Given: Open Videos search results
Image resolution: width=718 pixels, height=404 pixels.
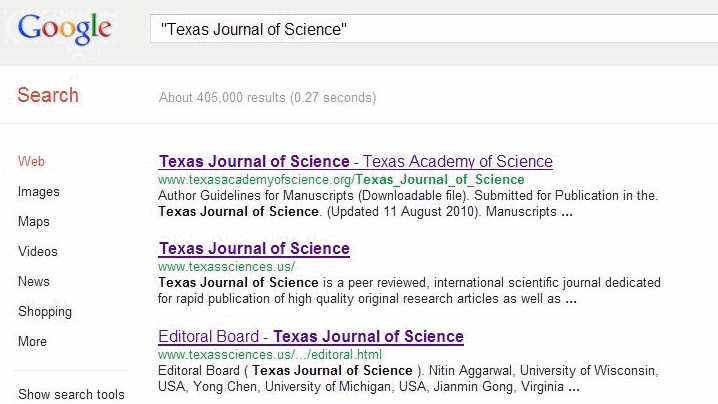Looking at the screenshot, I should pos(38,251).
